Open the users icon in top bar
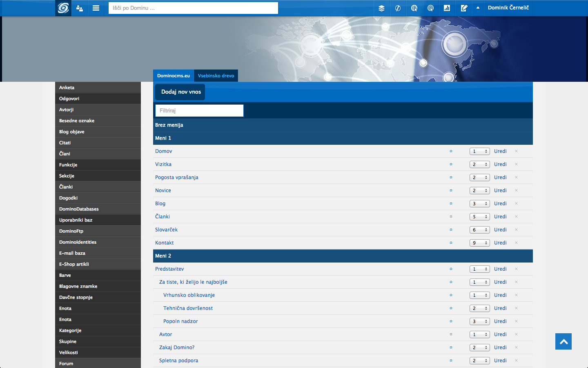Viewport: 588px width, 368px height. coord(80,8)
